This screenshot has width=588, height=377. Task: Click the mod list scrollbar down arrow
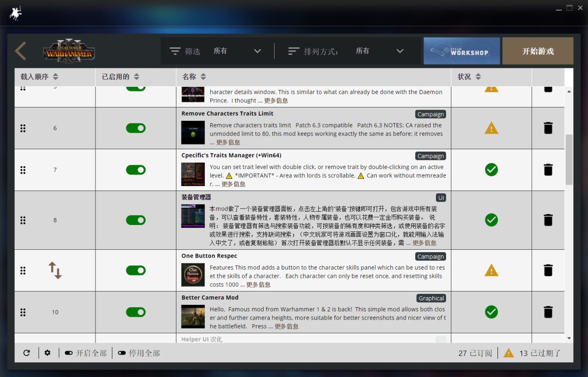click(x=569, y=338)
